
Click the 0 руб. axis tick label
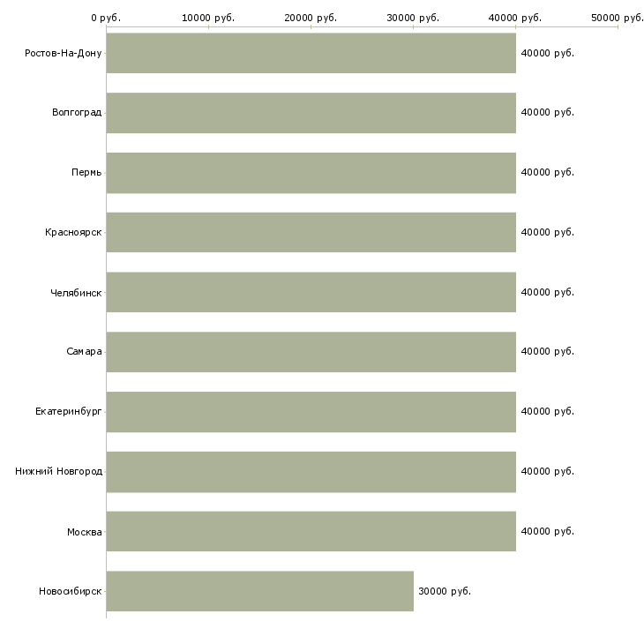(106, 18)
